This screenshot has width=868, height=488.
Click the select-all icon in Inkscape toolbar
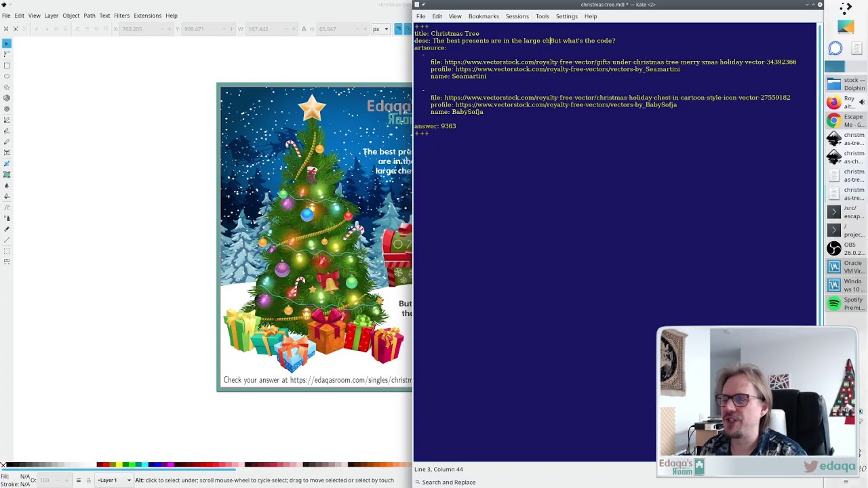[5, 29]
